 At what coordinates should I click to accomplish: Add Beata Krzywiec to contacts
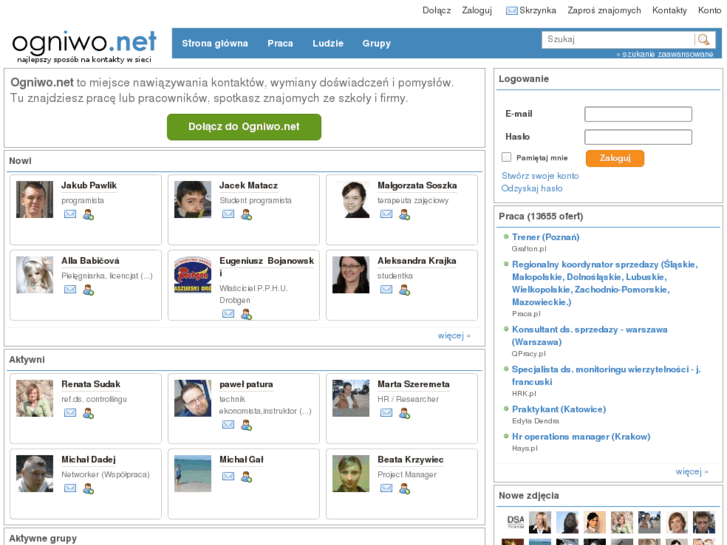(x=404, y=488)
